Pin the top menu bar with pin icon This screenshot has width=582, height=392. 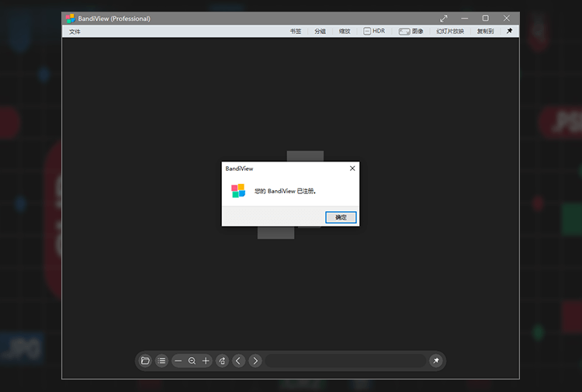coord(509,31)
